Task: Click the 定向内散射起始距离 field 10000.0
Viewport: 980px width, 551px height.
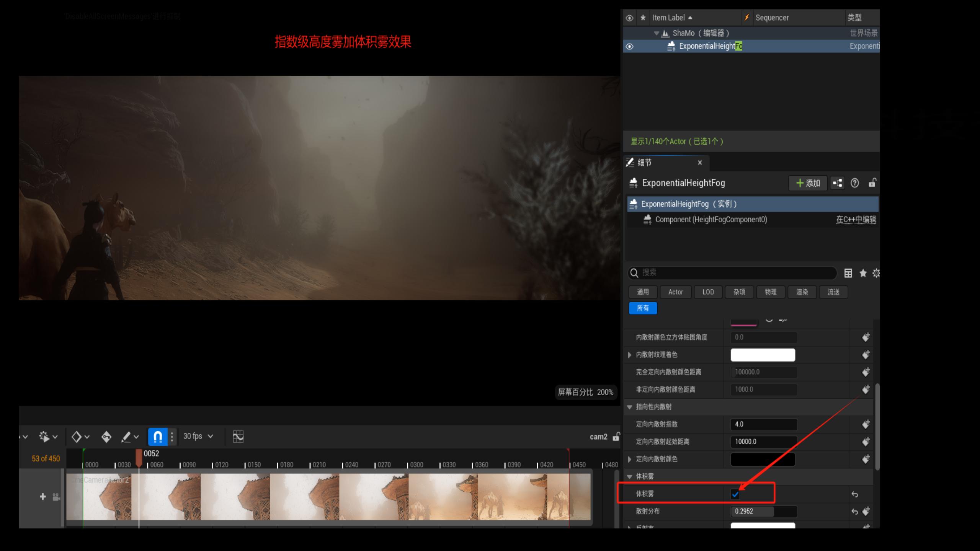Action: (764, 442)
